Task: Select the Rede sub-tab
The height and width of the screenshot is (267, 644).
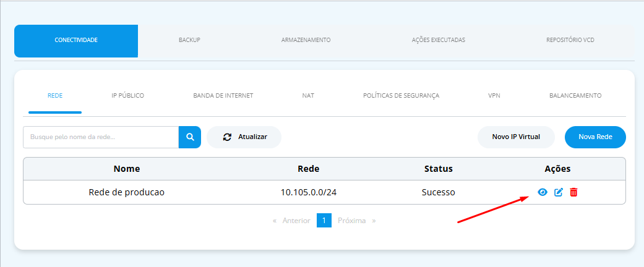Action: 55,96
